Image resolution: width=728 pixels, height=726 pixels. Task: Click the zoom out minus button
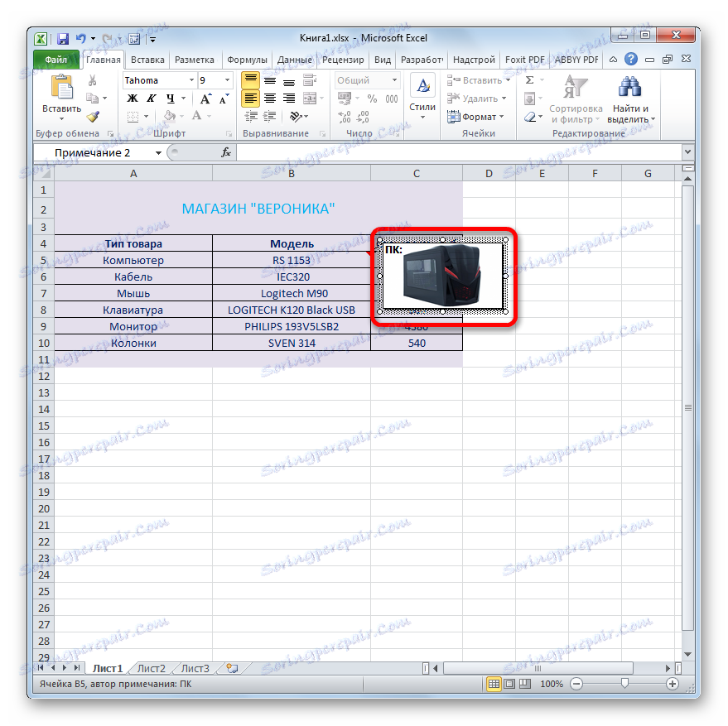click(x=576, y=684)
